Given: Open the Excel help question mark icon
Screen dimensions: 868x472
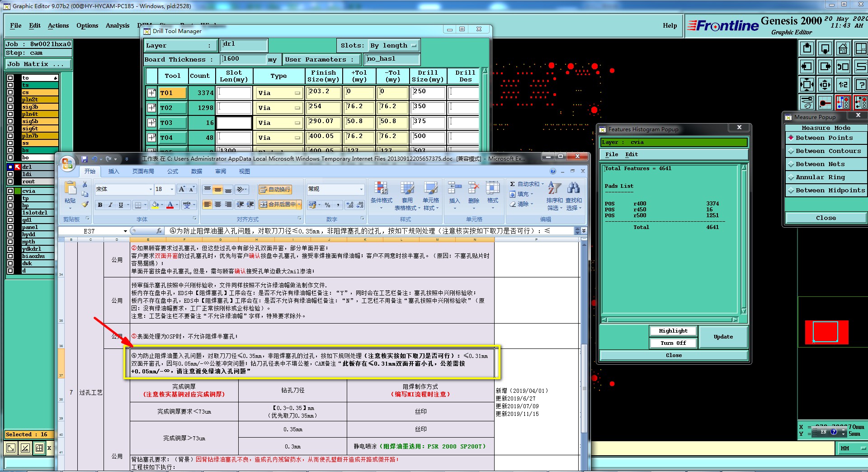Looking at the screenshot, I should pyautogui.click(x=552, y=171).
